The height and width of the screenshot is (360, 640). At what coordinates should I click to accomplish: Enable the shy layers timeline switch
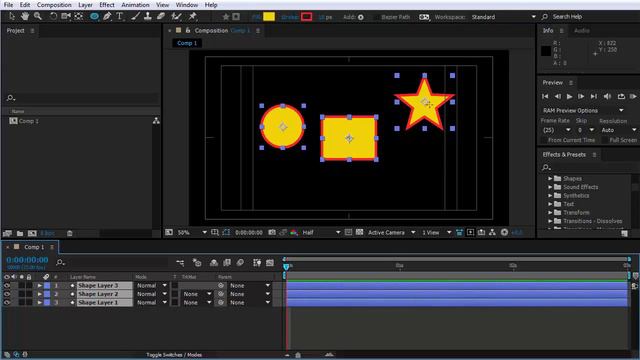coord(213,263)
